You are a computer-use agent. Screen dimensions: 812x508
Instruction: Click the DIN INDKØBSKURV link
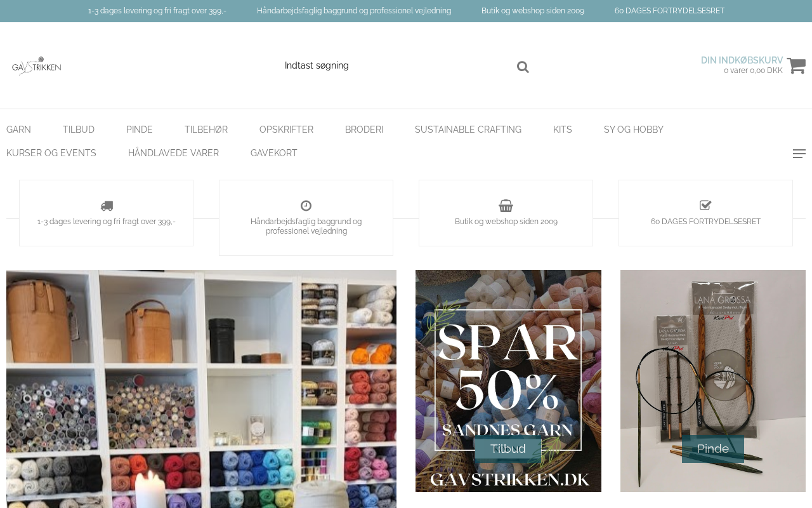point(742,60)
